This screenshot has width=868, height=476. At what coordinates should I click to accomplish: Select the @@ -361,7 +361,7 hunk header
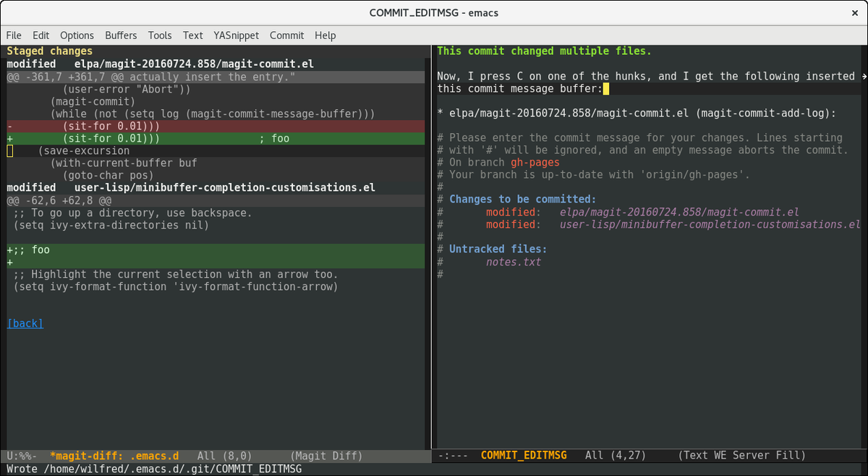point(150,77)
